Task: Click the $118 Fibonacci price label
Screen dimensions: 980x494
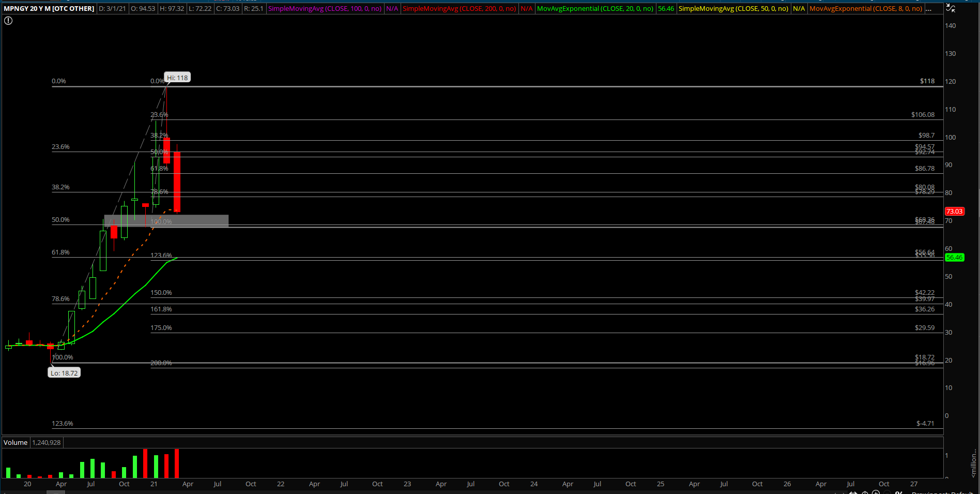Action: (x=927, y=81)
